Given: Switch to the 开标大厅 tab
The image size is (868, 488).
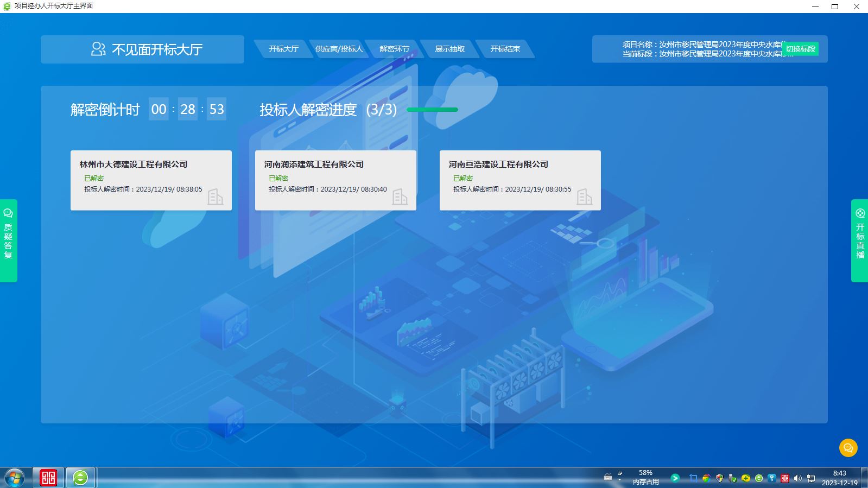Looking at the screenshot, I should tap(283, 49).
